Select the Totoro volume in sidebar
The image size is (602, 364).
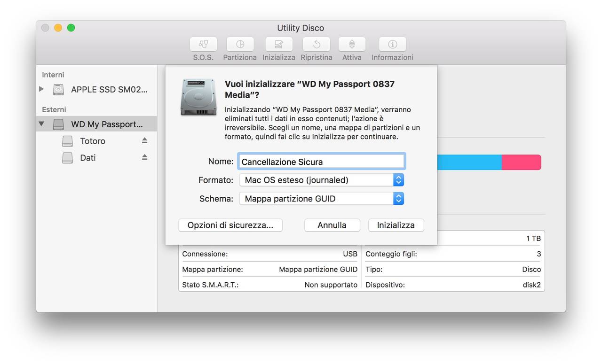pyautogui.click(x=93, y=141)
